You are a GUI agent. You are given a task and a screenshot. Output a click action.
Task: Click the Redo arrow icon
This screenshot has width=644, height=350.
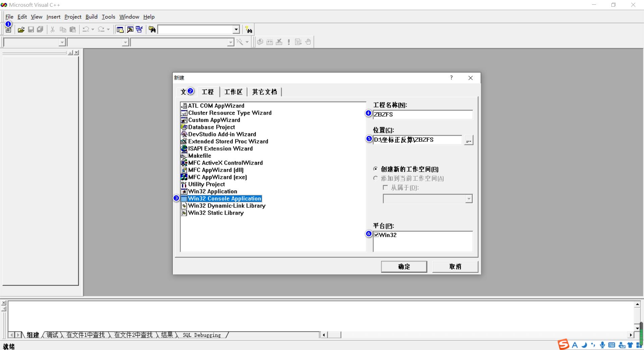click(x=101, y=30)
